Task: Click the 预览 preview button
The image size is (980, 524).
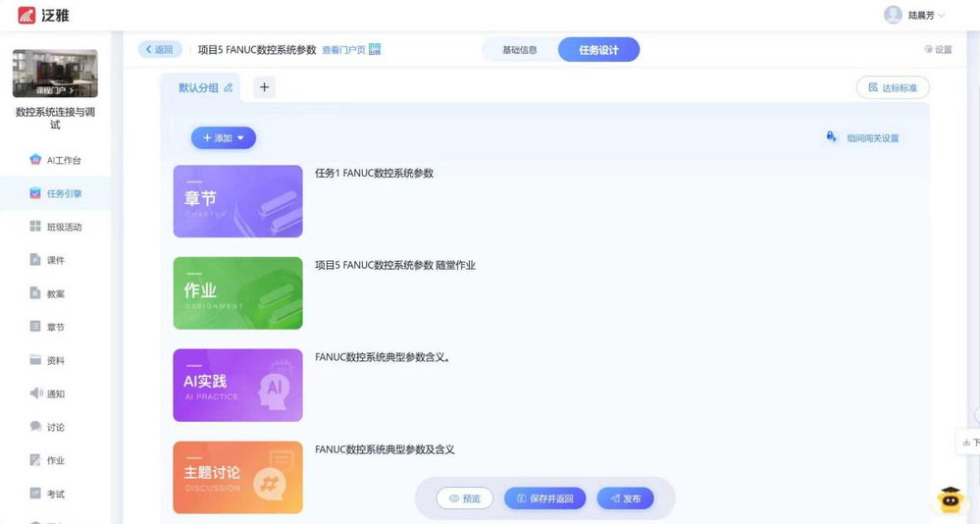Action: coord(465,498)
